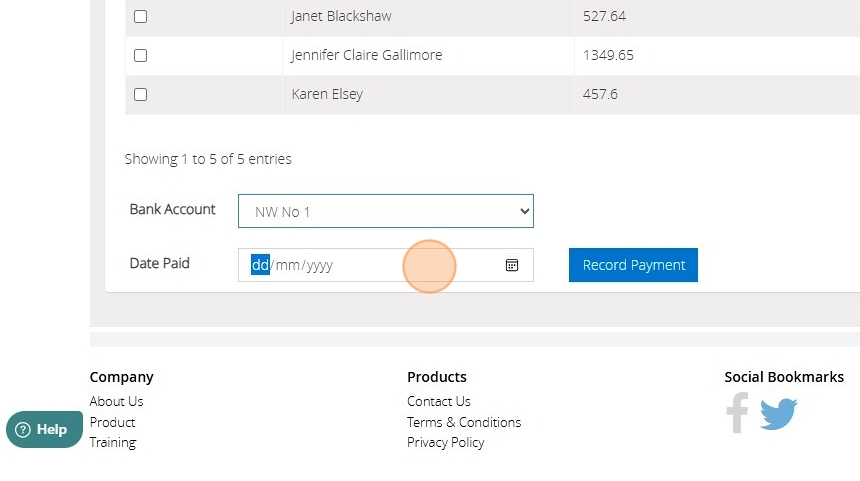View the Privacy Policy link

pos(445,442)
